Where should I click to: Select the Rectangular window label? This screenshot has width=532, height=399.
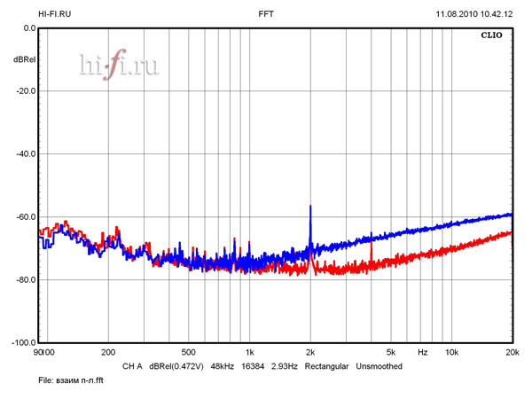329,366
